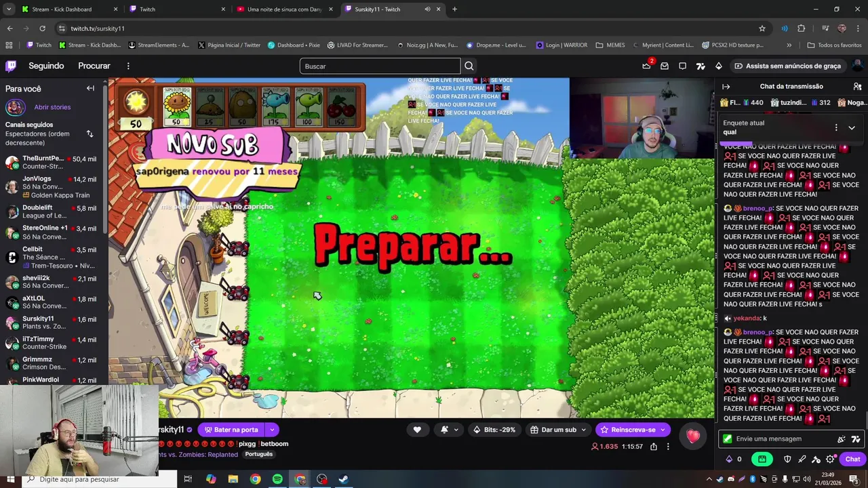This screenshot has height=488, width=868.
Task: Switch to the Twitch browser tab
Action: pyautogui.click(x=178, y=9)
